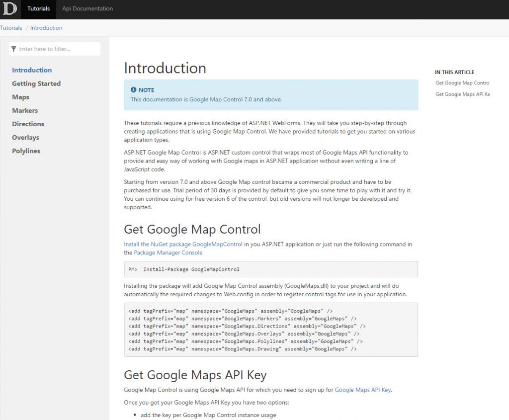Follow 'Install the NuGet package GoogleMapControl' link
The width and height of the screenshot is (509, 420).
point(183,244)
